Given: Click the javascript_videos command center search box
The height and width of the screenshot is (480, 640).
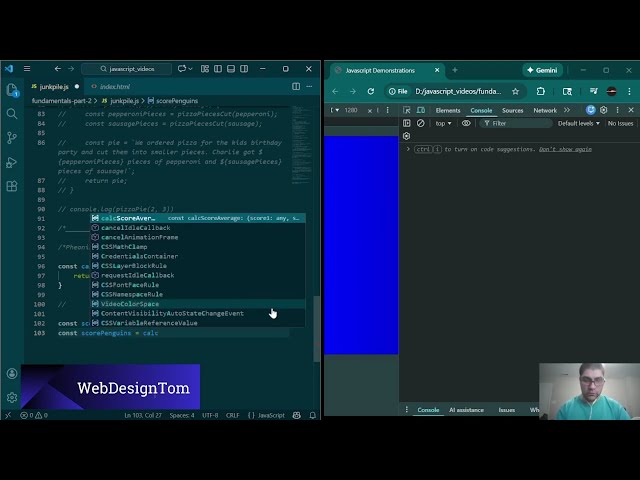Looking at the screenshot, I should pos(127,69).
